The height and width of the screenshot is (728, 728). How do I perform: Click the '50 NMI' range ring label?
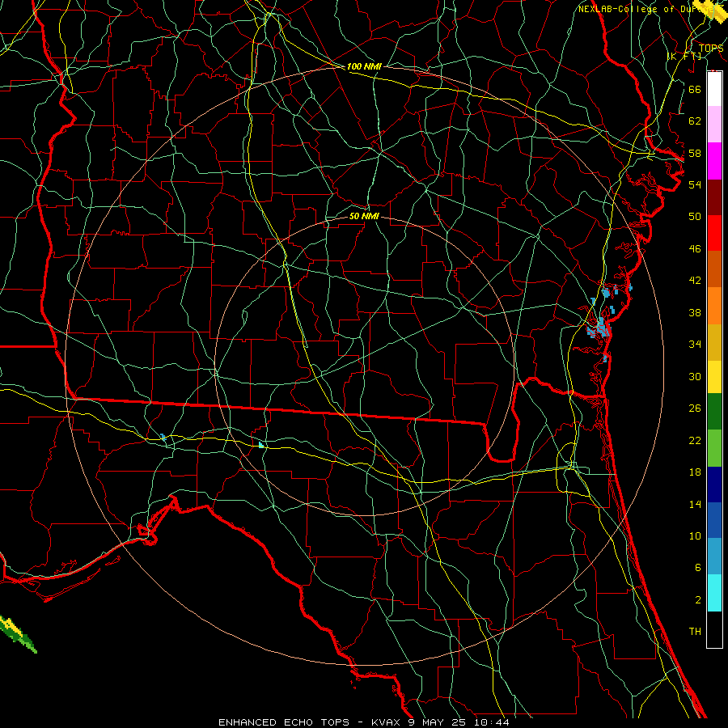point(364,216)
